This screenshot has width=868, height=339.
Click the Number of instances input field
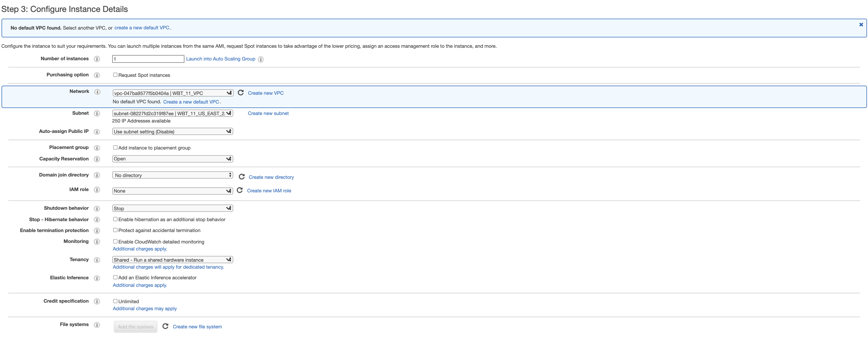148,59
